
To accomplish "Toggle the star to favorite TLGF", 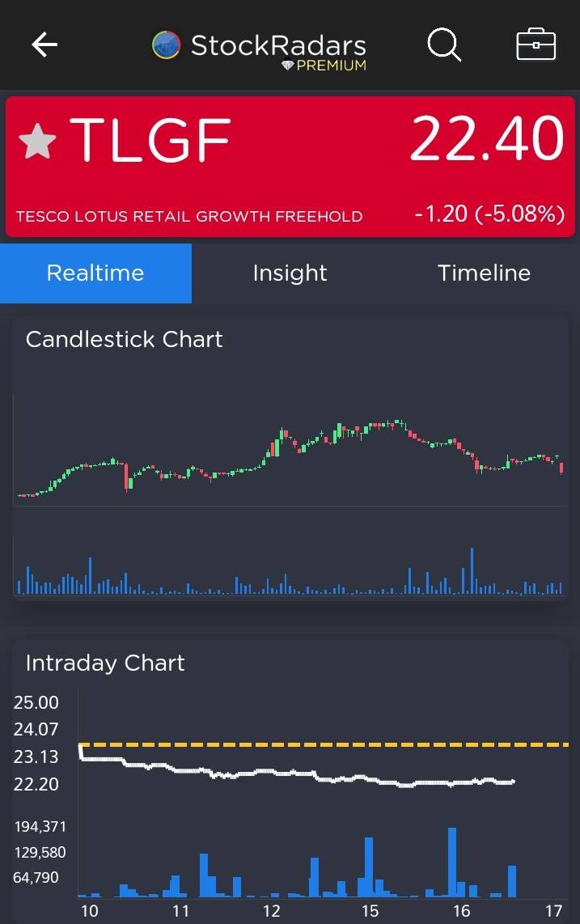I will (x=36, y=139).
